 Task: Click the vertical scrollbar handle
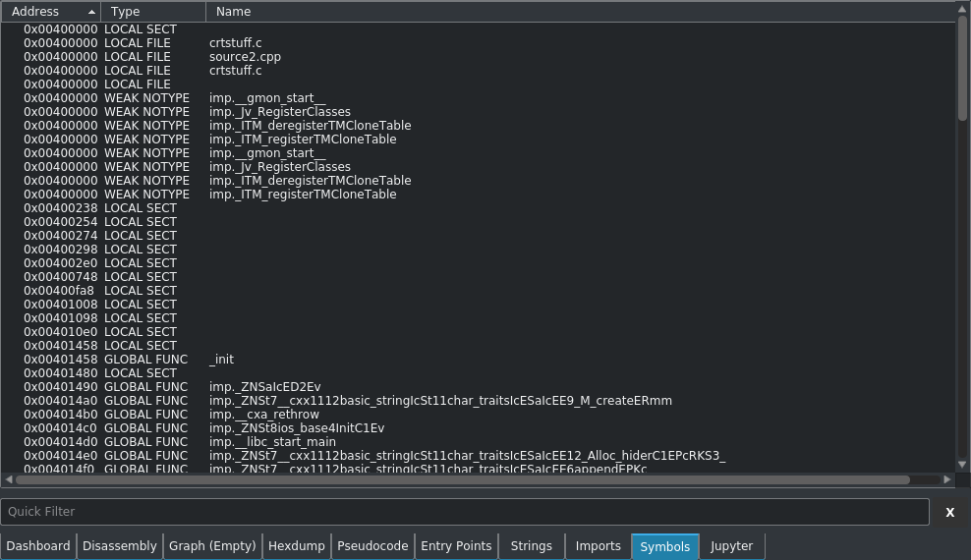pos(962,68)
